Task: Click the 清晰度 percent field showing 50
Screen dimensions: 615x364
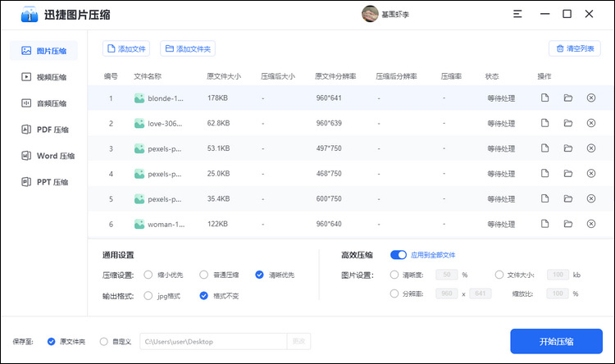Action: (447, 275)
